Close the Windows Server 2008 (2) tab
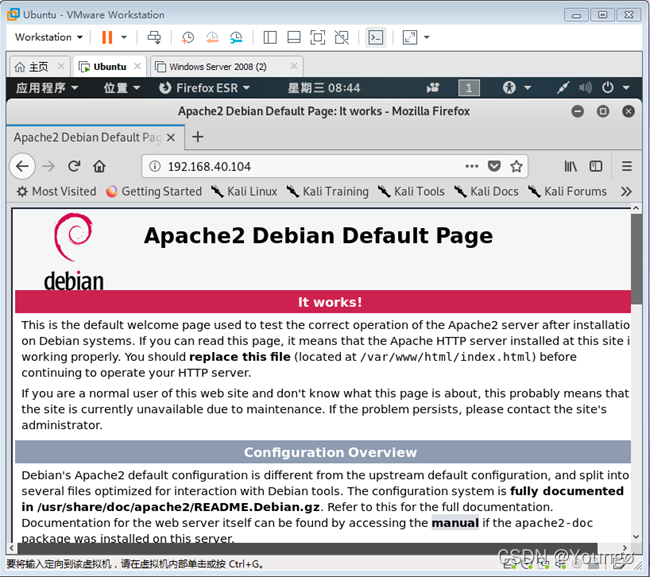The image size is (650, 577). point(294,66)
